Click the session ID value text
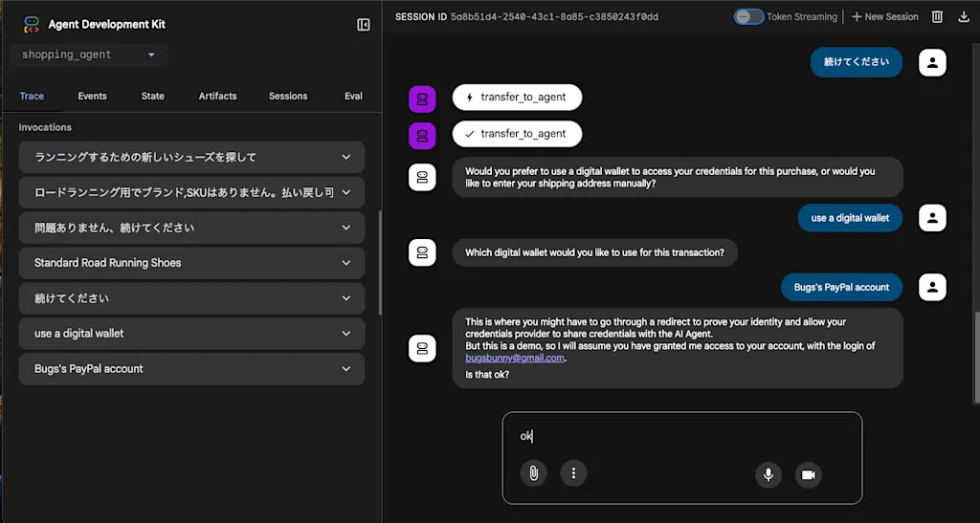980x523 pixels. [554, 17]
